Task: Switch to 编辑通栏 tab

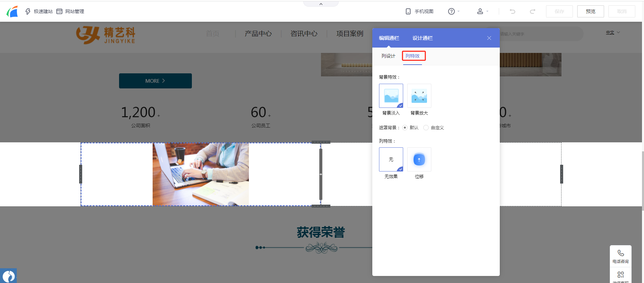Action: click(x=389, y=38)
